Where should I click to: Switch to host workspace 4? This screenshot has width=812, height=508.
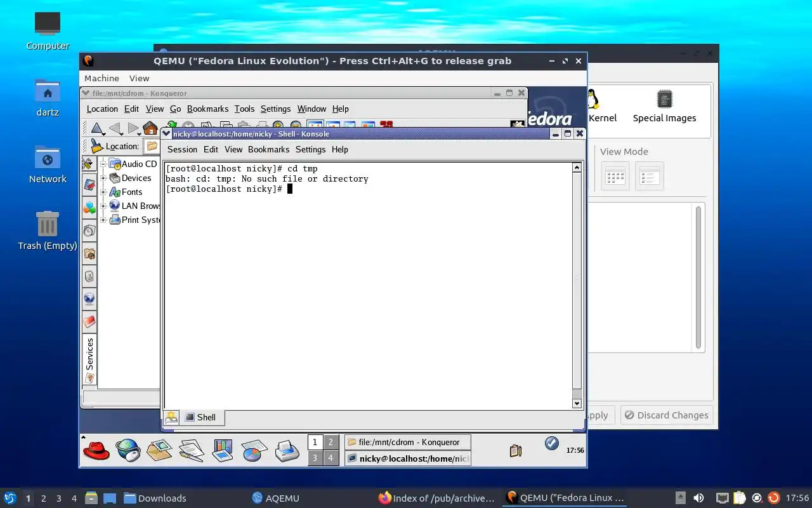click(74, 498)
